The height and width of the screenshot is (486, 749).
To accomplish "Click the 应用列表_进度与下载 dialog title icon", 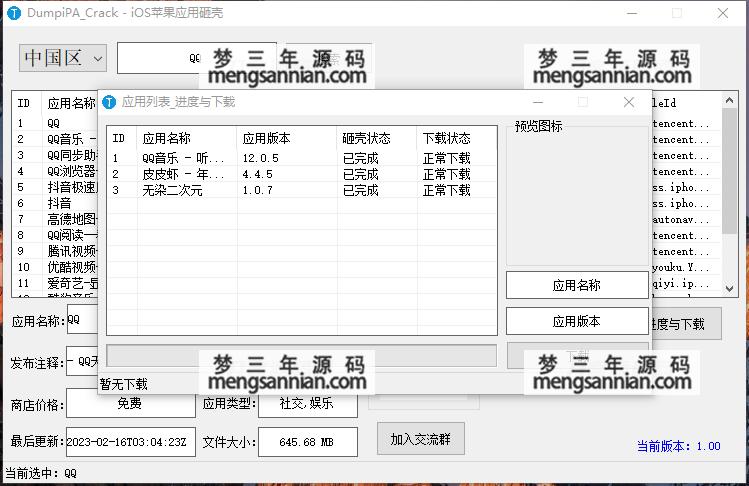I will point(109,102).
